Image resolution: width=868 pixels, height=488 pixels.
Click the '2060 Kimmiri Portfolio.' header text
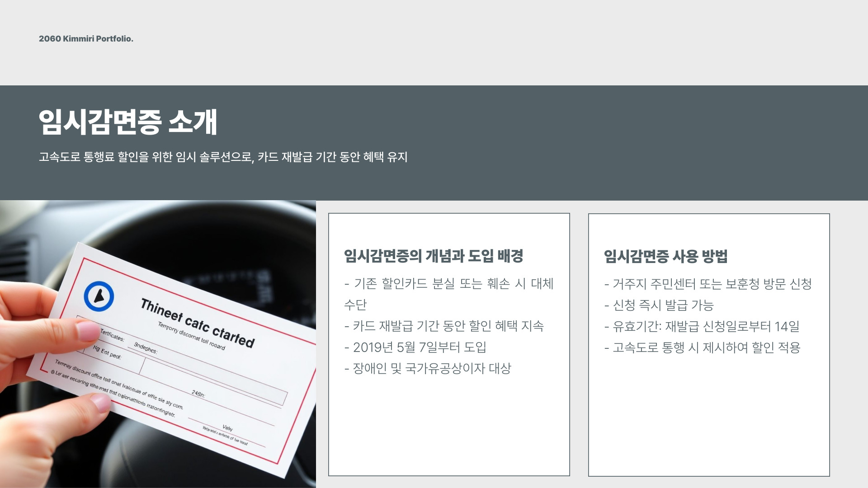86,39
